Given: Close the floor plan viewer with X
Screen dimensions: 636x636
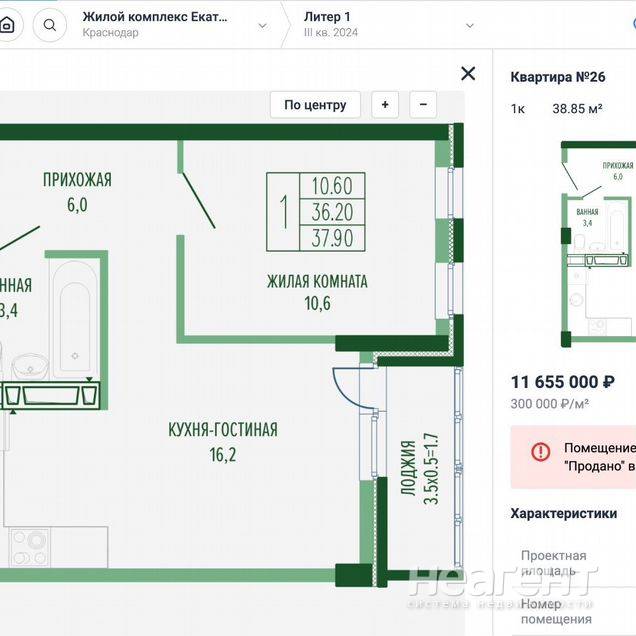Looking at the screenshot, I should (467, 73).
